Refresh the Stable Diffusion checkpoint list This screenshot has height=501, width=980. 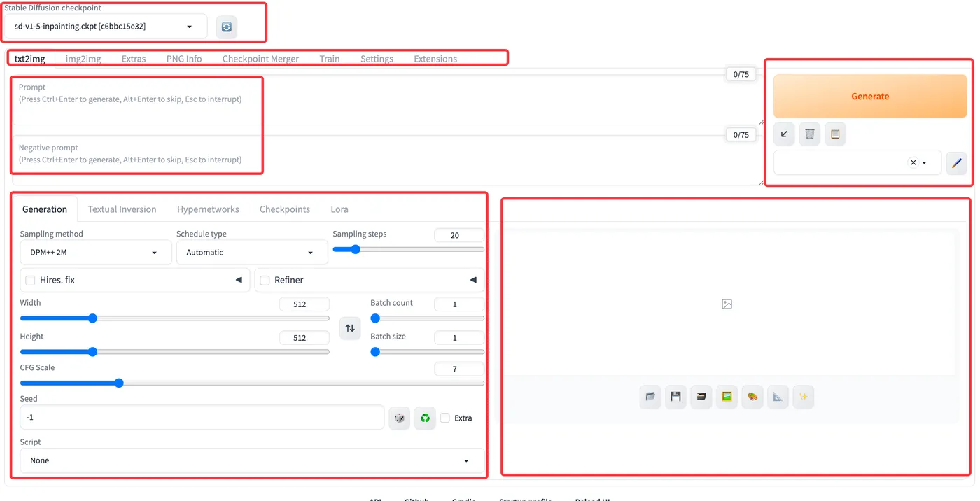coord(225,27)
